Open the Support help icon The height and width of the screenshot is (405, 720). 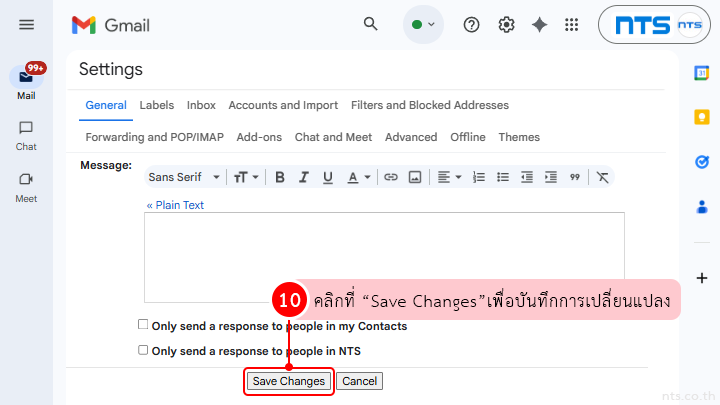point(471,25)
